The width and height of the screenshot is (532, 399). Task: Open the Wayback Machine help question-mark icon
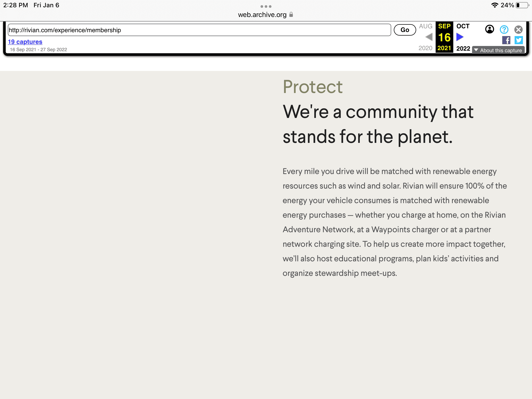pos(504,29)
